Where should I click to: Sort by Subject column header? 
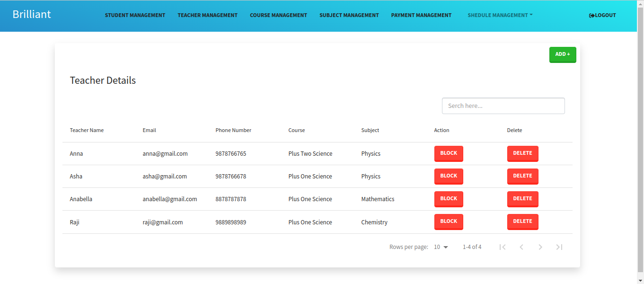coord(370,130)
